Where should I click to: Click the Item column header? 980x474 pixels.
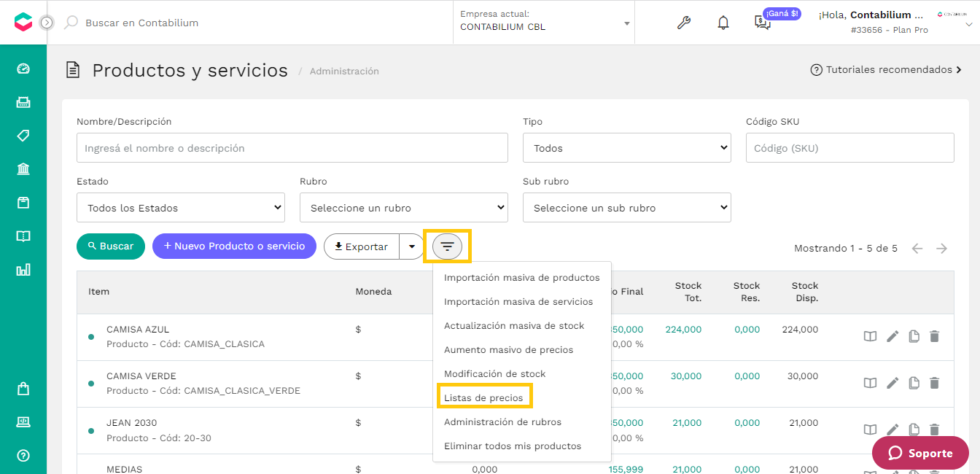pos(99,292)
